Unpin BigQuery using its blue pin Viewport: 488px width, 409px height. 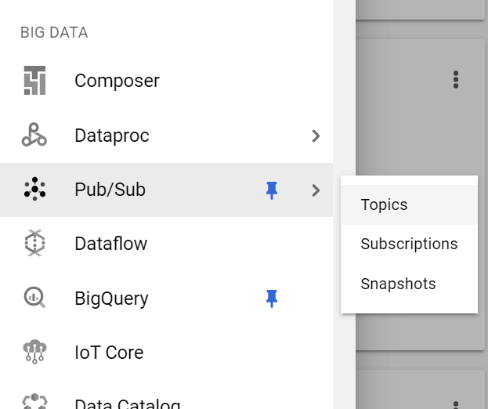pos(272,298)
